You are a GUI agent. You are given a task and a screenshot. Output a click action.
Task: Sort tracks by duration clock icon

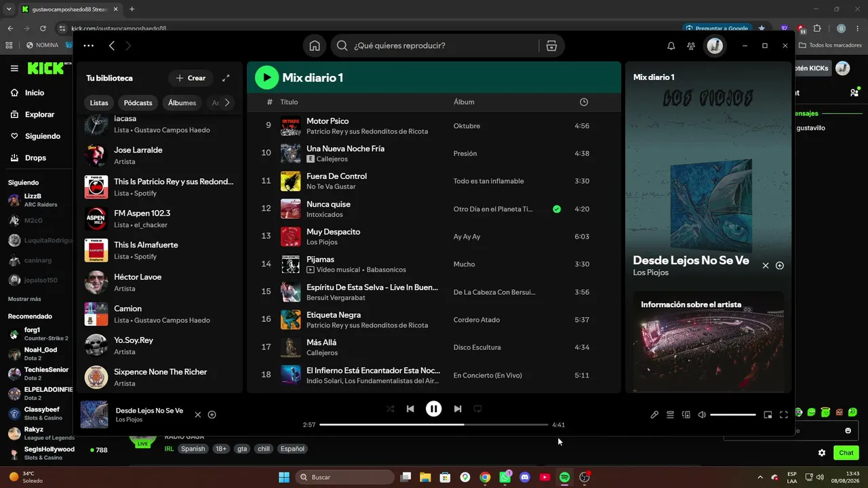584,102
